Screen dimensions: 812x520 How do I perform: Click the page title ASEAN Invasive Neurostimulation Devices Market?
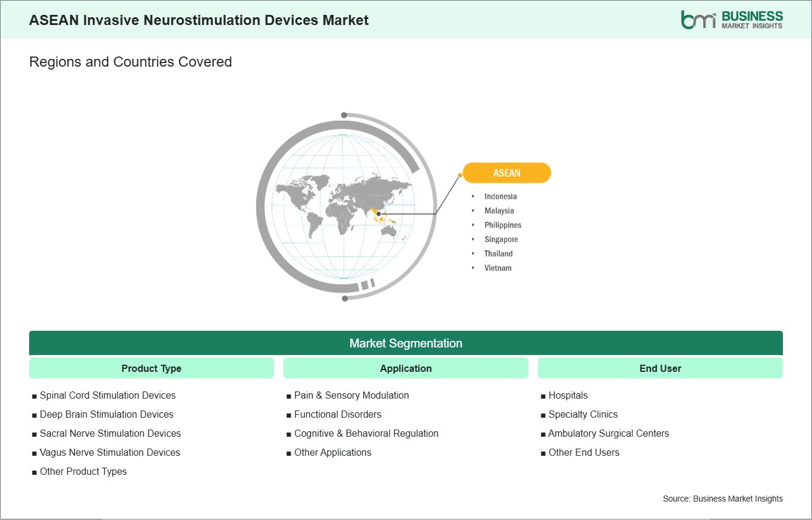click(x=199, y=20)
